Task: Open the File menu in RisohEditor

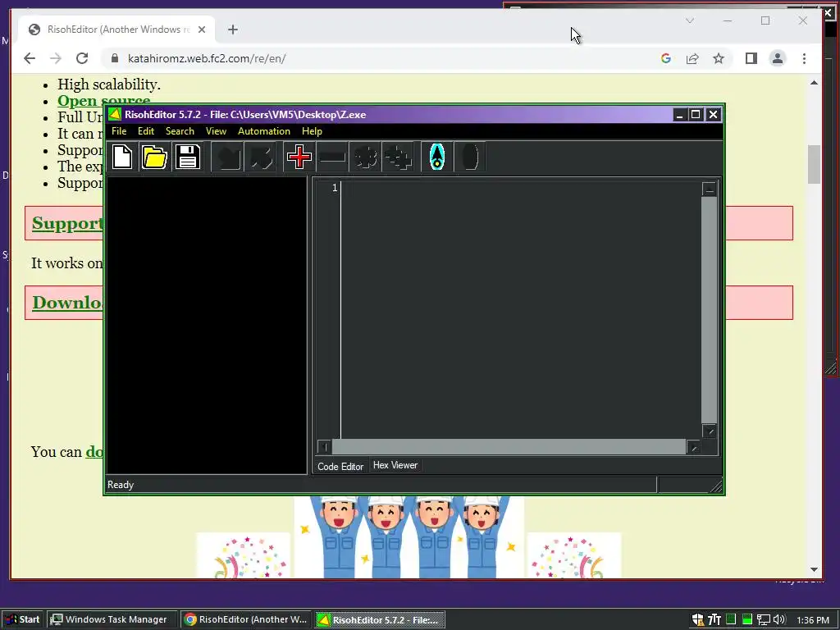Action: 119,131
